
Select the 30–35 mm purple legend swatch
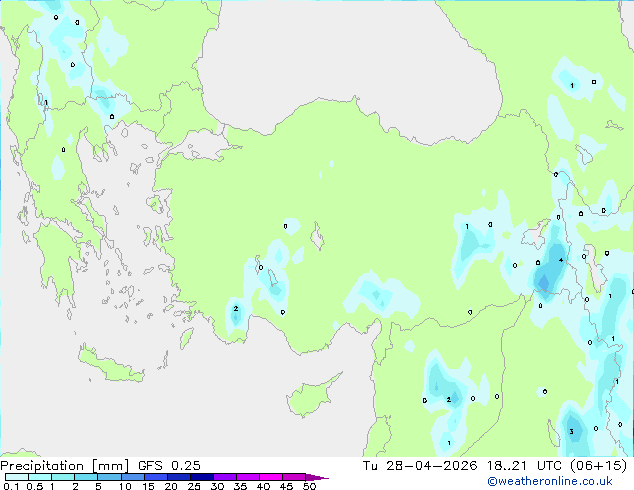click(225, 477)
